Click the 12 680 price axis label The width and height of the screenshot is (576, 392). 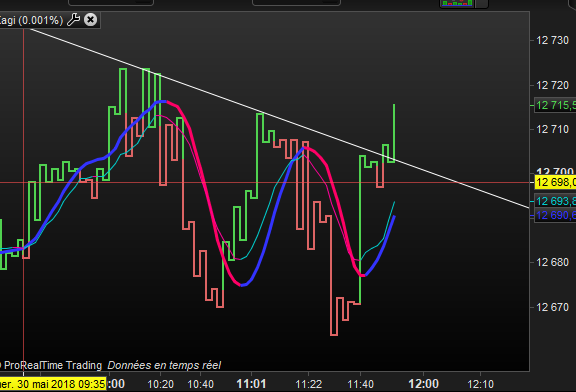coord(552,262)
